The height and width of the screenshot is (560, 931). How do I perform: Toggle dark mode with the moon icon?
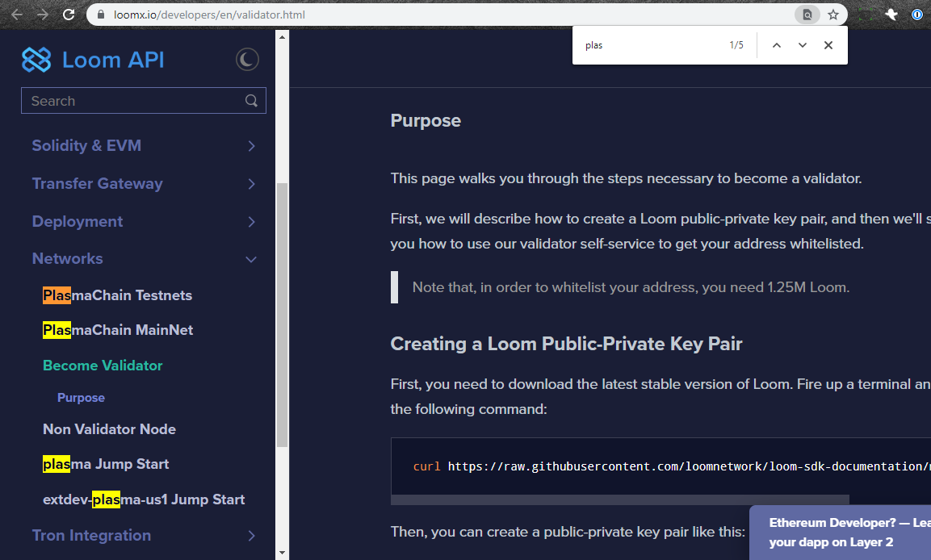(247, 59)
